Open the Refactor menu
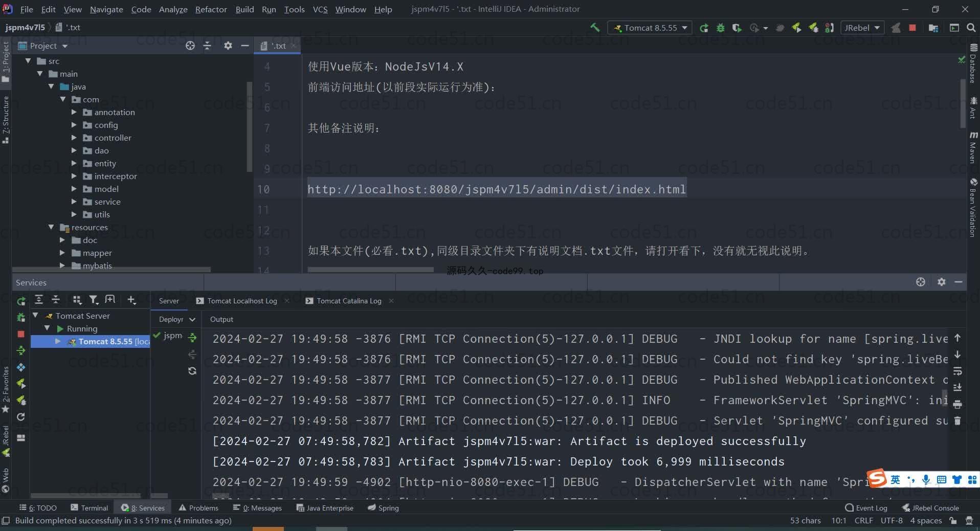This screenshot has width=980, height=531. (211, 9)
